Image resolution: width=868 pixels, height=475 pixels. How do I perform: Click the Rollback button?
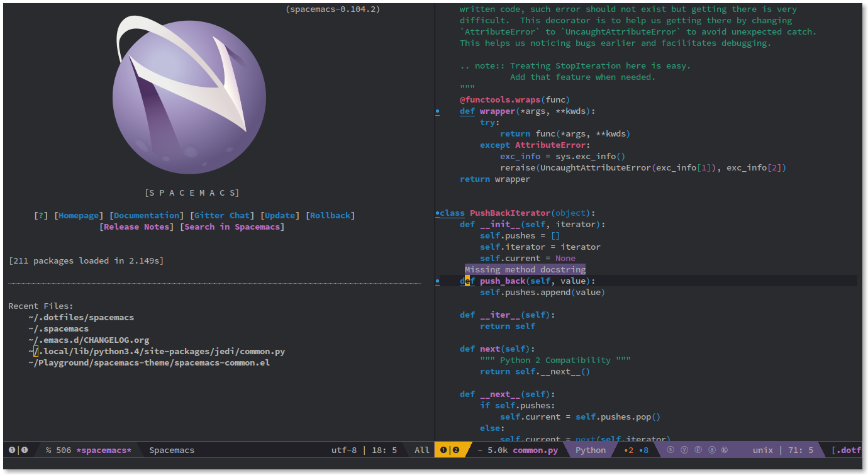coord(331,215)
